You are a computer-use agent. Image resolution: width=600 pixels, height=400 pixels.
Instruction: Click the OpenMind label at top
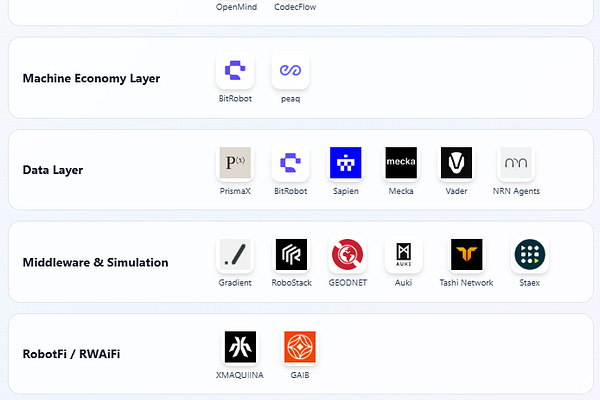[x=236, y=7]
